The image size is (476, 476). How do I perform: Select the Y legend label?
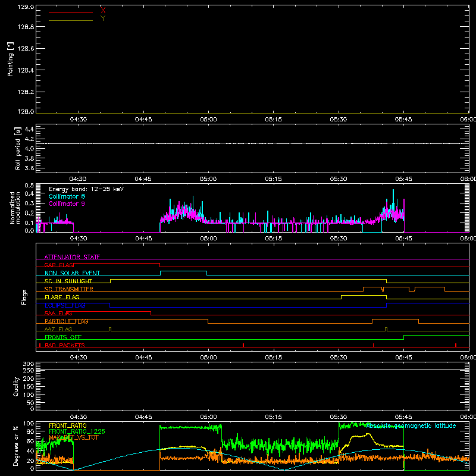103,18
